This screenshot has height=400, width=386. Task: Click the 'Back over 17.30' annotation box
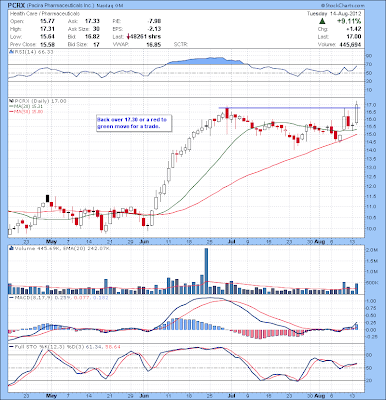pyautogui.click(x=134, y=123)
